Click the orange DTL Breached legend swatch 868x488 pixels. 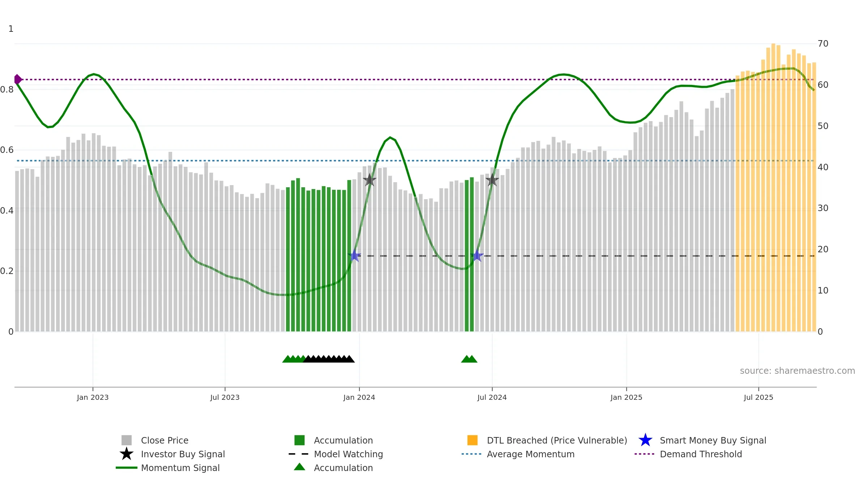(x=472, y=440)
